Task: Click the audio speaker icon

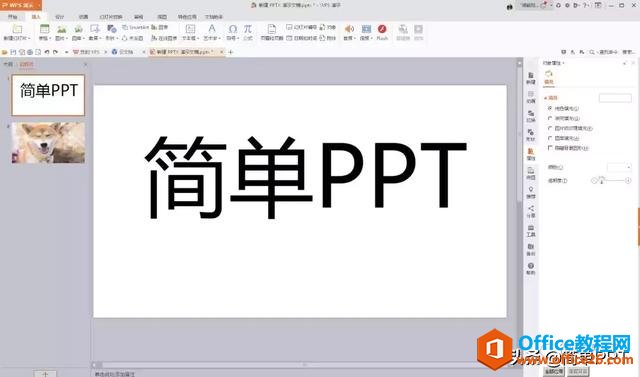Action: (349, 29)
